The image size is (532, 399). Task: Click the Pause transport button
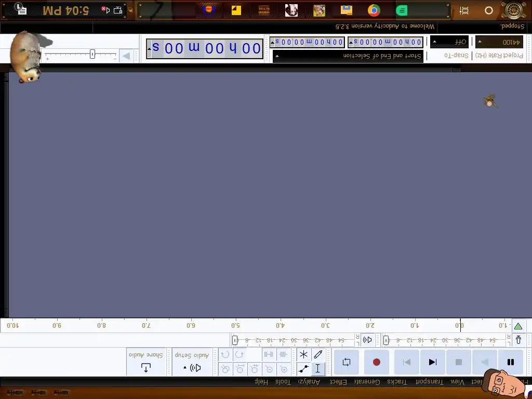[x=510, y=362]
